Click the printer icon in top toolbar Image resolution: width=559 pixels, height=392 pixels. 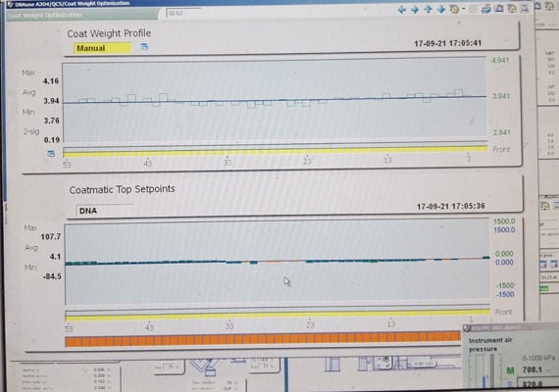(x=486, y=9)
